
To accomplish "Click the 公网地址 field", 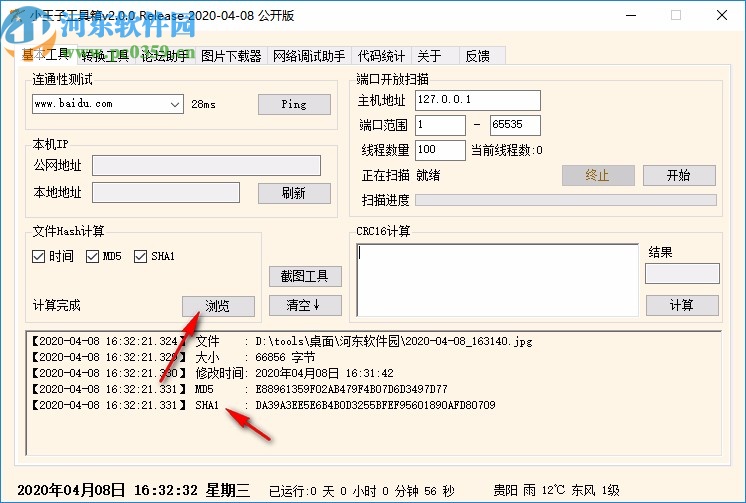I will pos(206,166).
